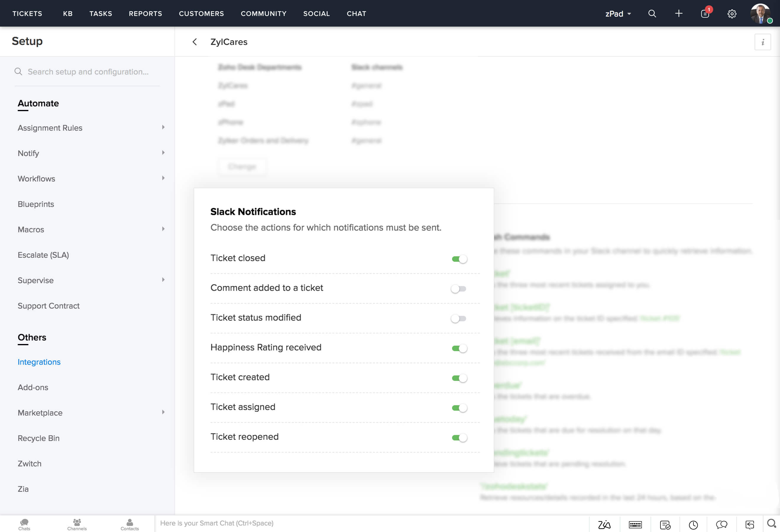Click the Chats icon in the bottom bar

click(24, 523)
